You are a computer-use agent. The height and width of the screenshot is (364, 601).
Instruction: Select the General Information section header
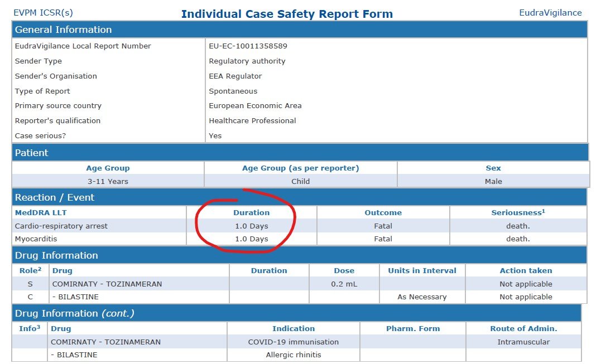(x=63, y=30)
